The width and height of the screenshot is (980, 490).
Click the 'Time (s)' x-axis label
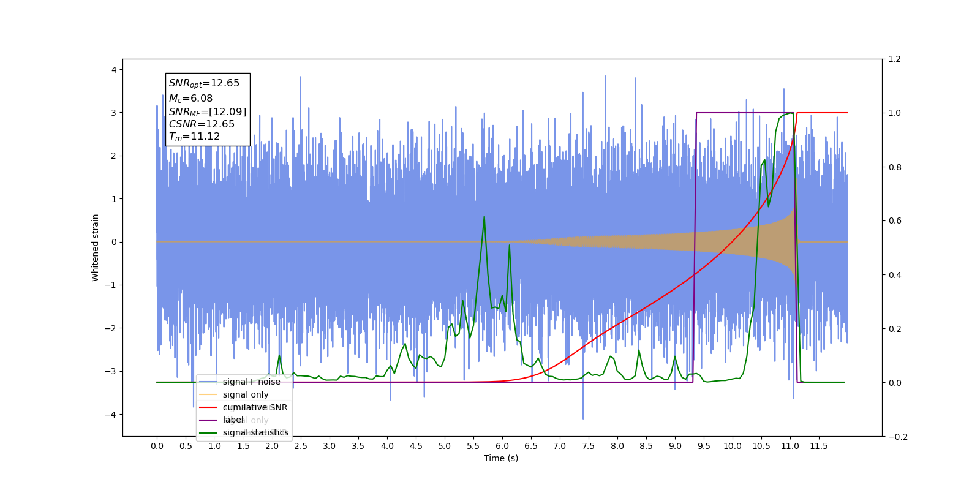[501, 458]
